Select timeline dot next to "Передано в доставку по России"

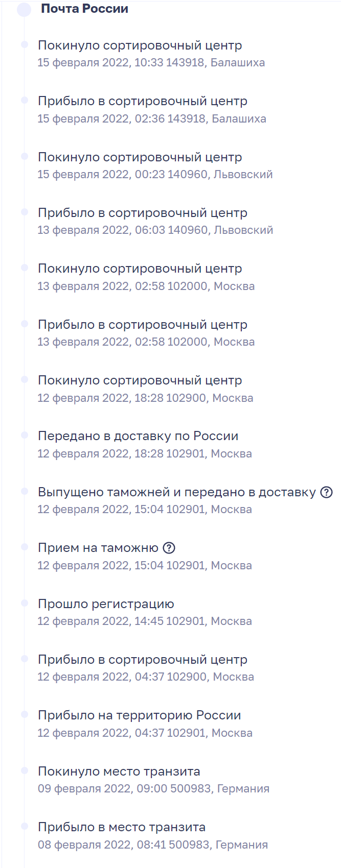pyautogui.click(x=24, y=435)
